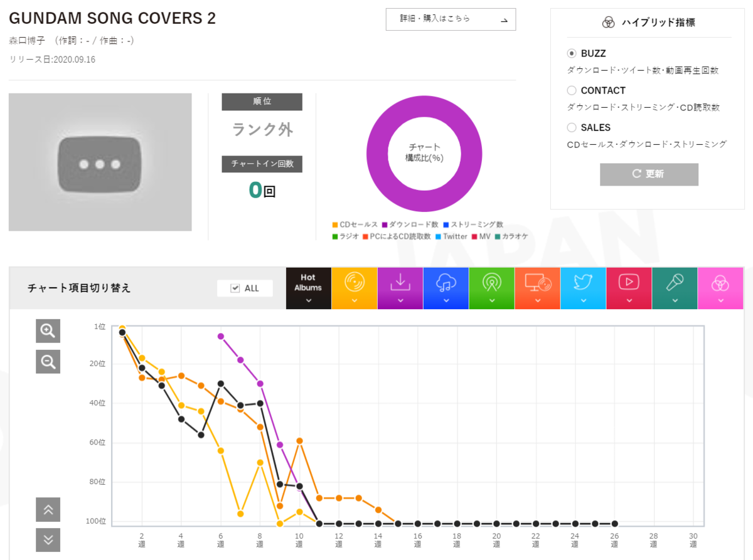753x560 pixels.
Task: Expand the chevron under the karaoke tab
Action: tap(675, 300)
